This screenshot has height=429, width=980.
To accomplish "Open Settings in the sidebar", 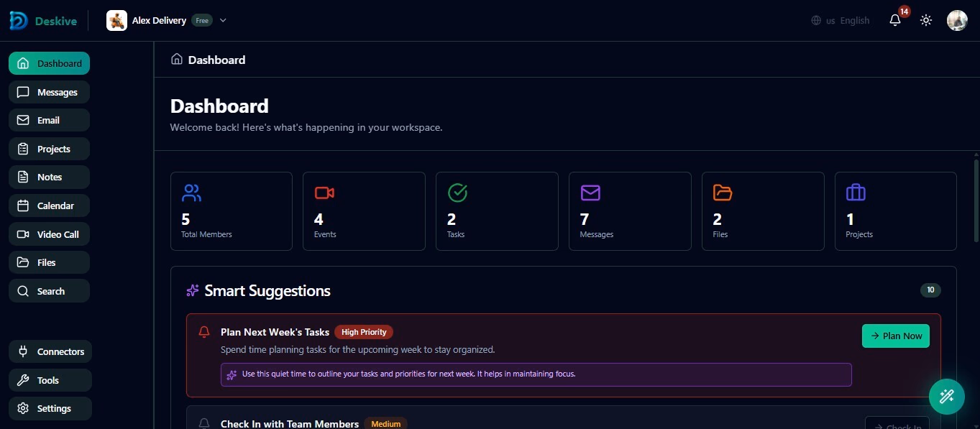I will [x=50, y=408].
